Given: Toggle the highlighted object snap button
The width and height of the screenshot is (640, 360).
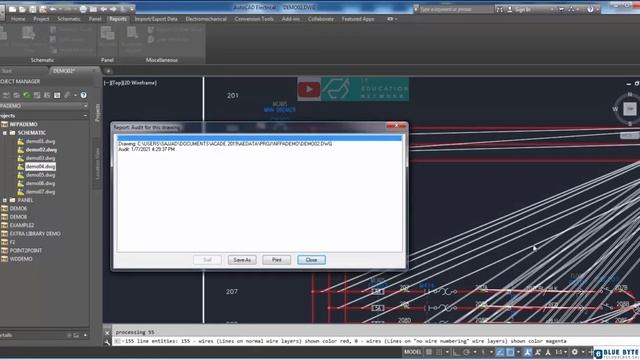Looking at the screenshot, I should click(x=510, y=352).
